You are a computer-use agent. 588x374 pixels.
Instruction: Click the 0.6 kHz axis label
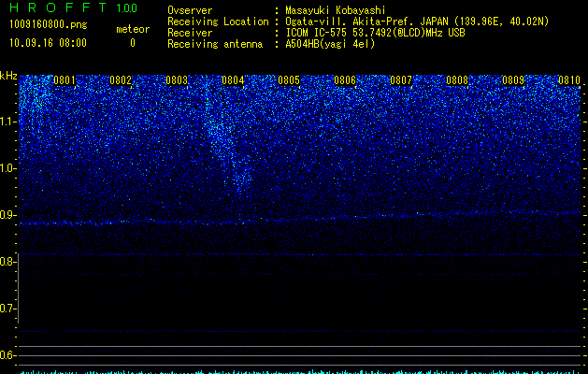click(8, 355)
